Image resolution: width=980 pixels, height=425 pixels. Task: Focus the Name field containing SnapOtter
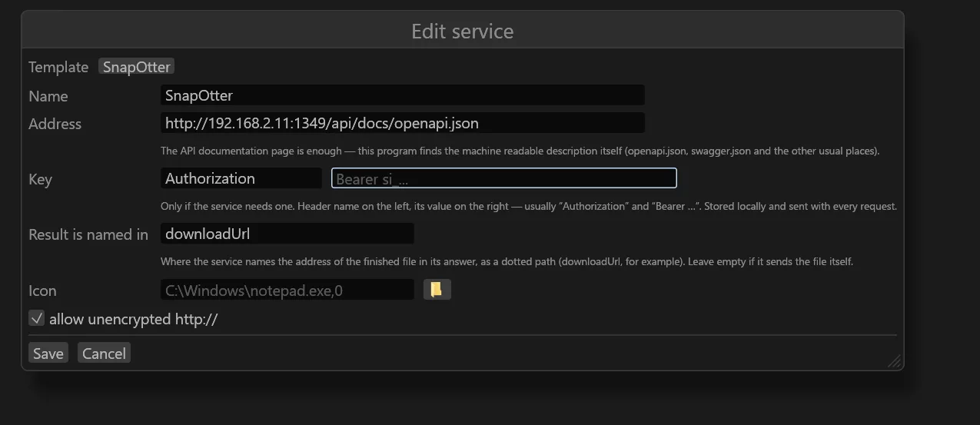(x=403, y=95)
